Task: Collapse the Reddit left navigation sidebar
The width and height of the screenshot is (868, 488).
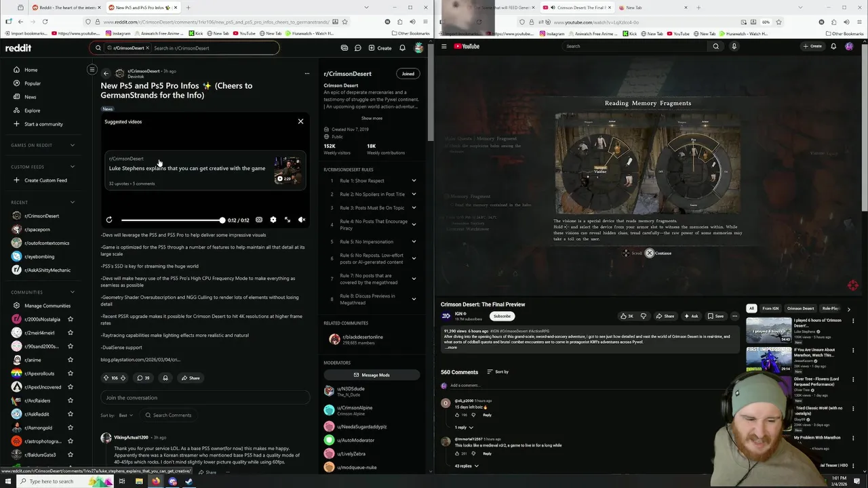Action: coord(92,69)
